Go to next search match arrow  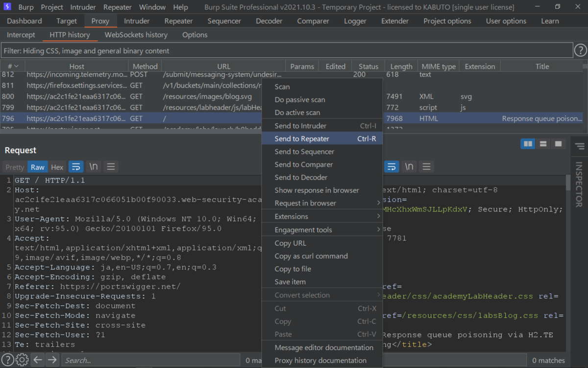pos(52,360)
